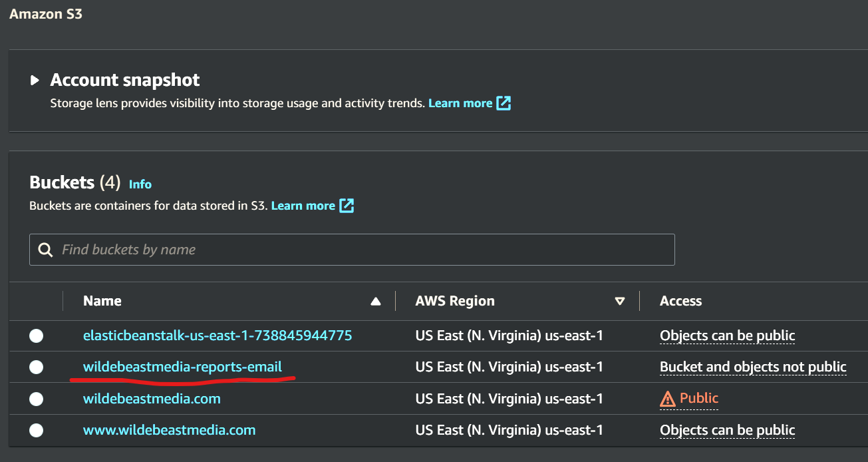Click the Access column header
Viewport: 868px width, 462px height.
click(680, 301)
